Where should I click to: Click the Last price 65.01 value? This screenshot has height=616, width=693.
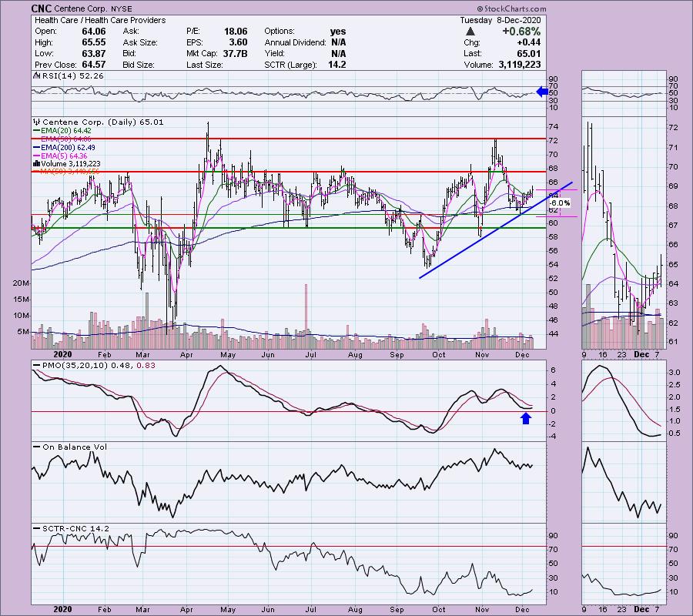(x=528, y=53)
